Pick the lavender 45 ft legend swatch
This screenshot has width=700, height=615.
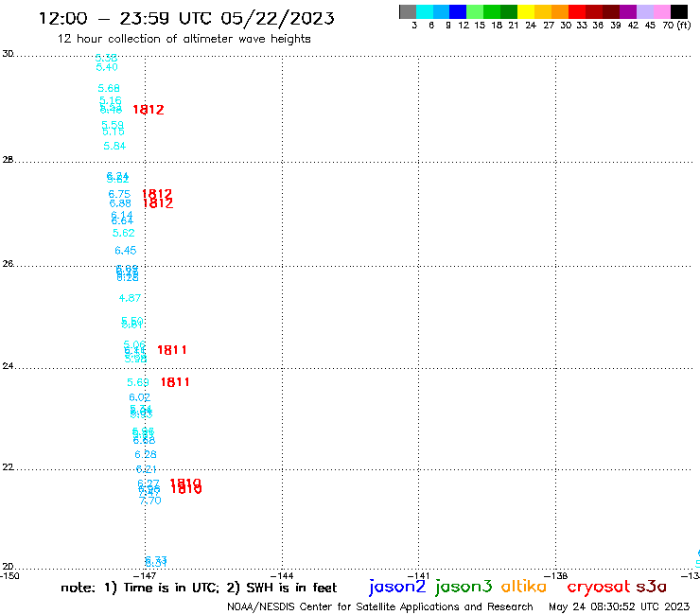click(644, 11)
